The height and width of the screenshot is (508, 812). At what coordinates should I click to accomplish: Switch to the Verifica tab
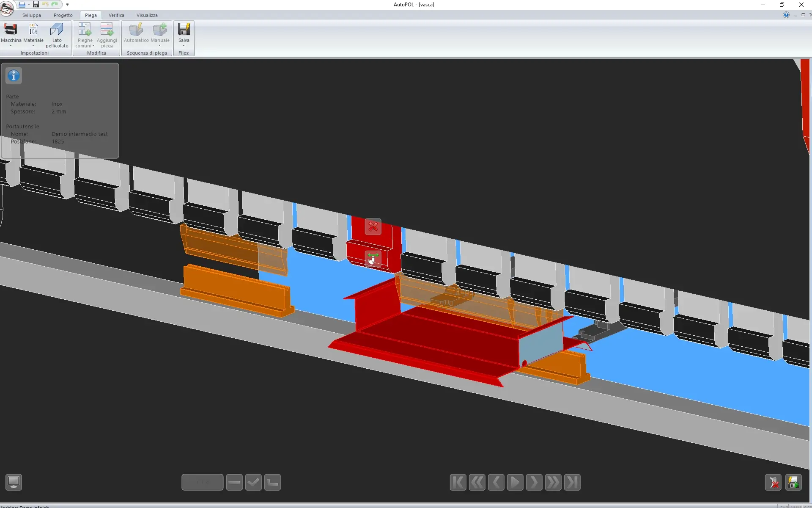[116, 15]
